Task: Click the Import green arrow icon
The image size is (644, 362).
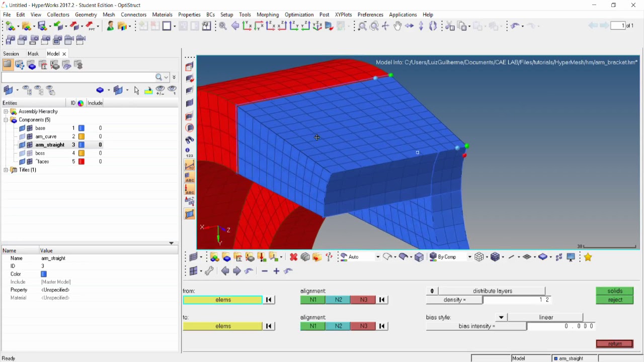Action: tap(58, 26)
